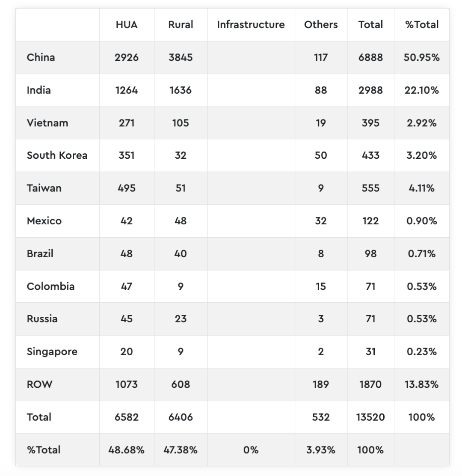Select the Others column header

321,25
